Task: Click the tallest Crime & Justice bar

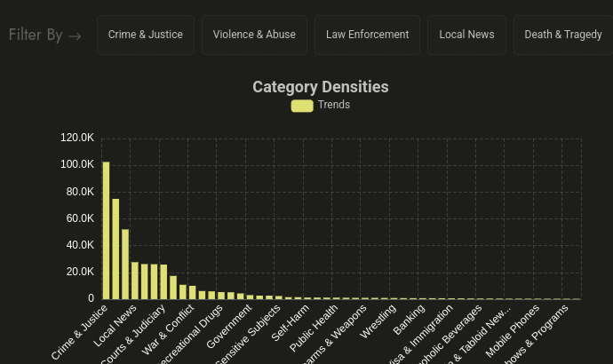Action: pyautogui.click(x=106, y=231)
